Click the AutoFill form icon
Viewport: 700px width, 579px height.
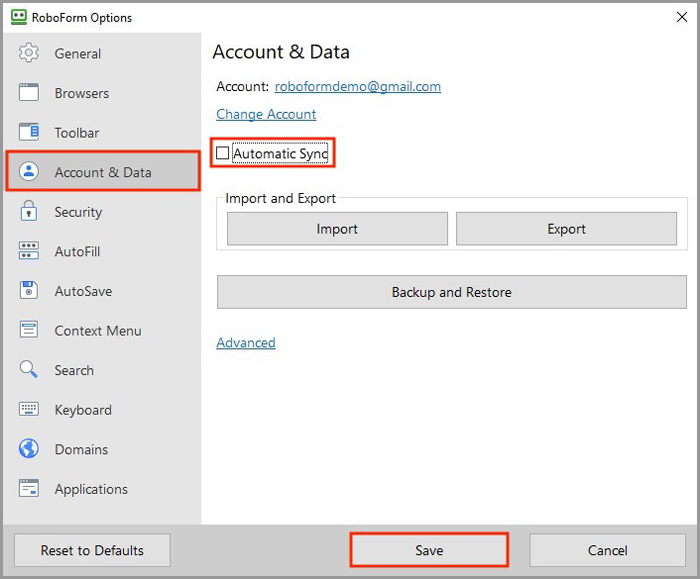click(x=29, y=250)
